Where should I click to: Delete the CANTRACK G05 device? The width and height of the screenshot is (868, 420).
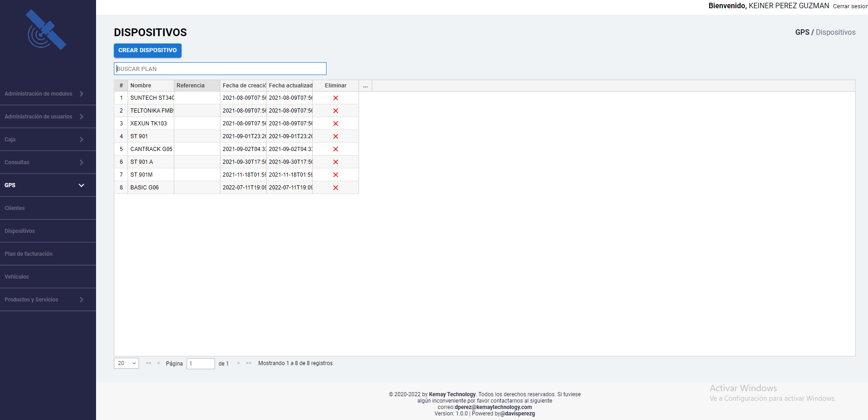(x=336, y=149)
